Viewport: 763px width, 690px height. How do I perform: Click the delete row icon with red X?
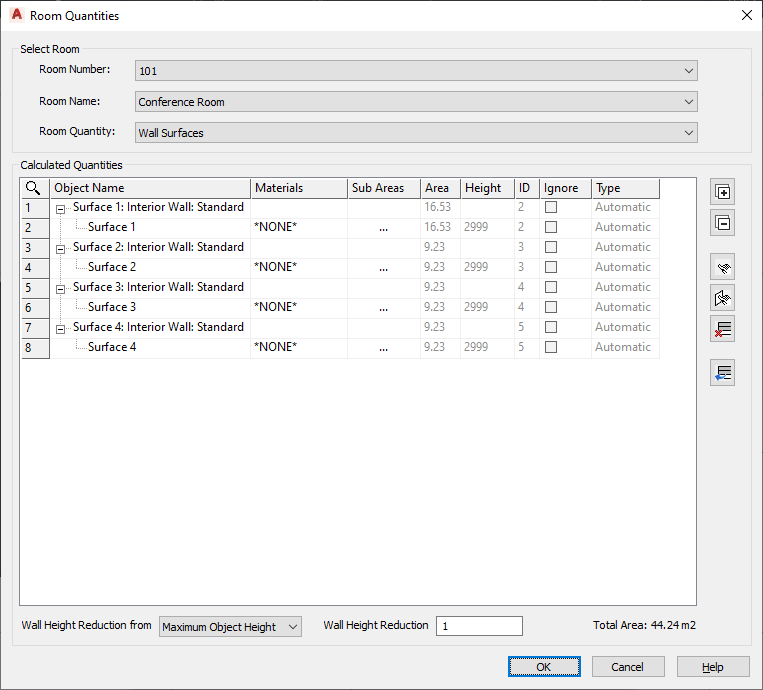click(722, 329)
